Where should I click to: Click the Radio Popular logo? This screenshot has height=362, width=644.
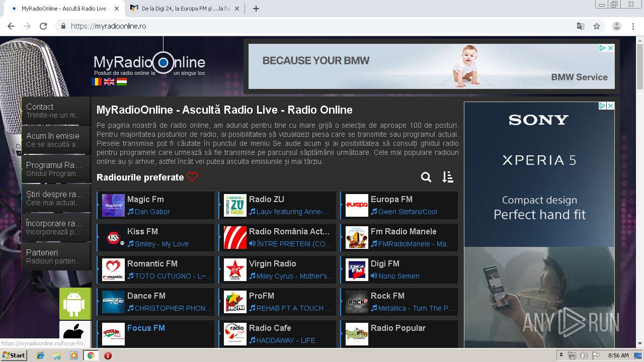[357, 334]
